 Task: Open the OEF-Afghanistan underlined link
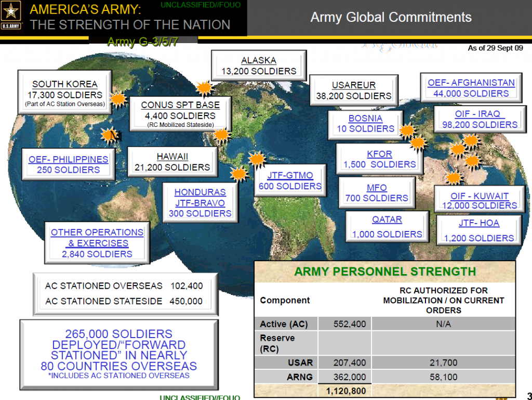[470, 83]
